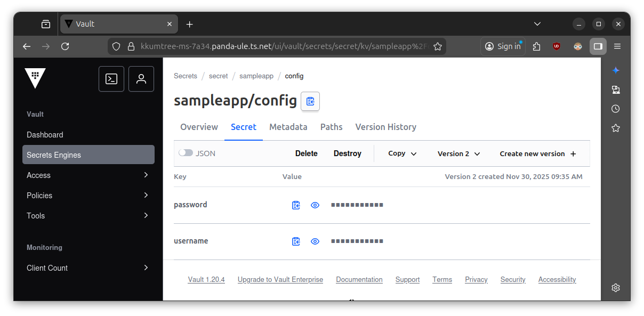Go back to the previous page
This screenshot has height=316, width=644.
click(x=27, y=46)
